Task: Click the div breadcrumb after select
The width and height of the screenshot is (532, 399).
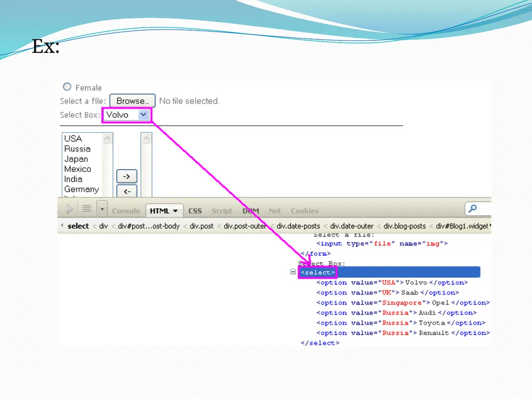Action: (x=103, y=226)
